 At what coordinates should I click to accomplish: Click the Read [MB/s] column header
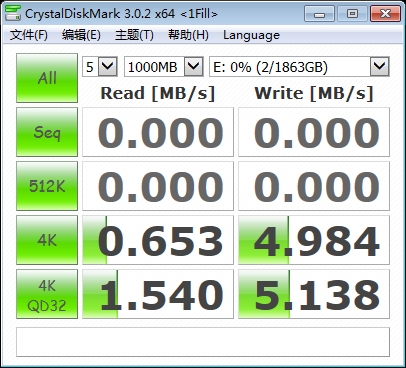158,93
